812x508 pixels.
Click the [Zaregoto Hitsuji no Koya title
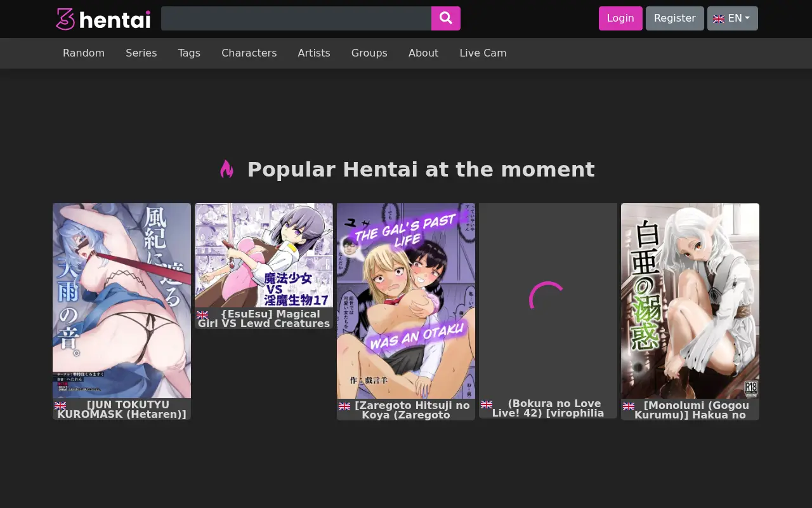406,410
